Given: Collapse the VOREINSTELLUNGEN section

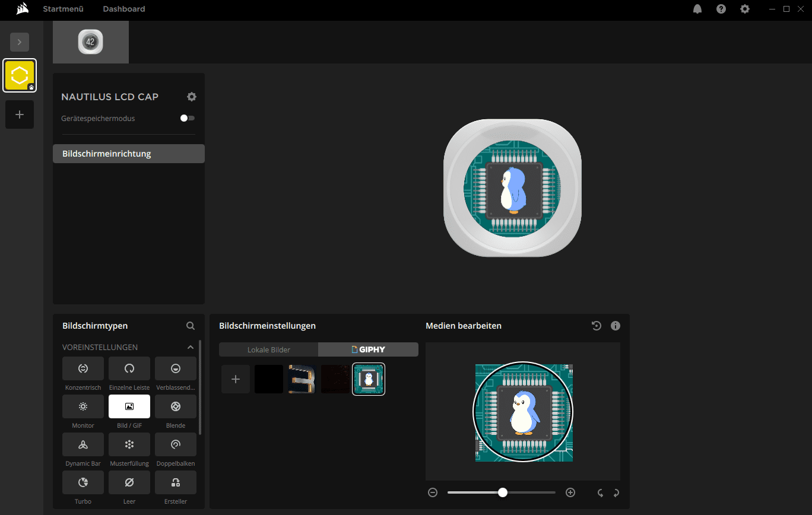Looking at the screenshot, I should (x=191, y=347).
